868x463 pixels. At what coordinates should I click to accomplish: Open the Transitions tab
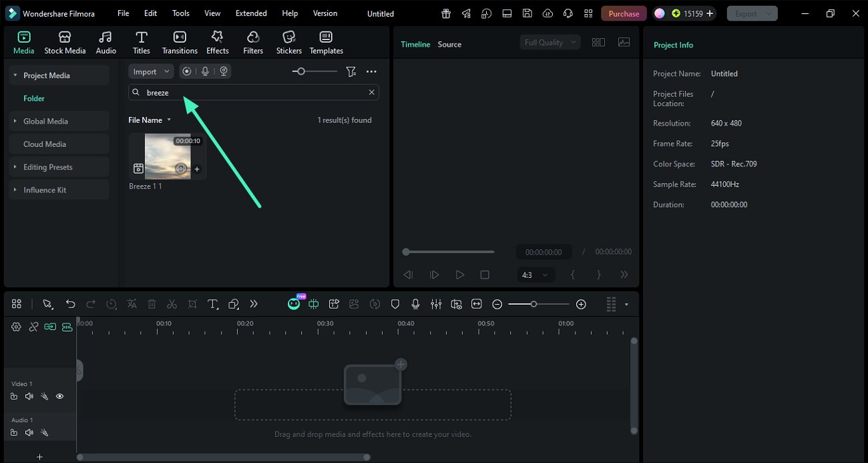coord(180,43)
